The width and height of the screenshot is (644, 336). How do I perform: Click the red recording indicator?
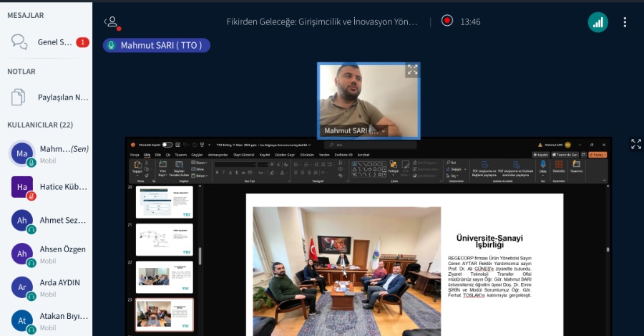(447, 21)
